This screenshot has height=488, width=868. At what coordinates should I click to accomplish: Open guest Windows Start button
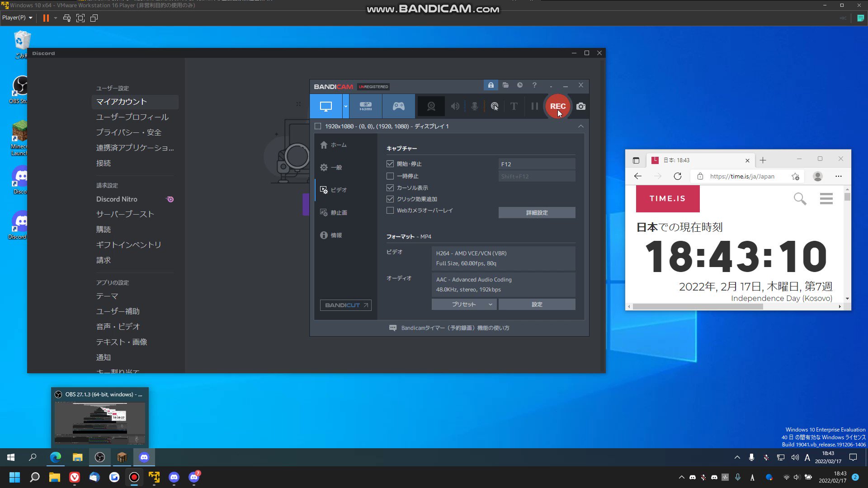tap(11, 457)
